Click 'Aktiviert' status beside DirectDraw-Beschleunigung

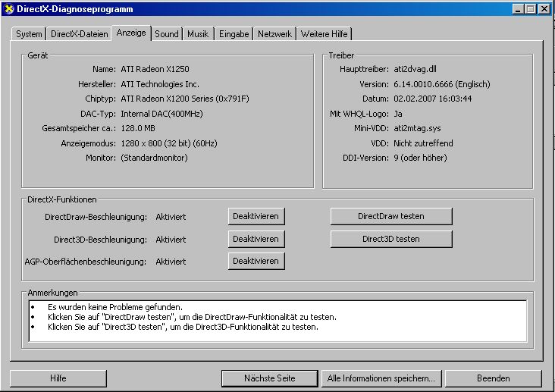click(x=171, y=217)
